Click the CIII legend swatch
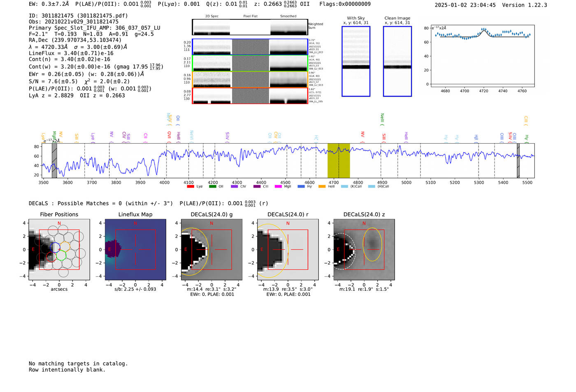 click(257, 186)
